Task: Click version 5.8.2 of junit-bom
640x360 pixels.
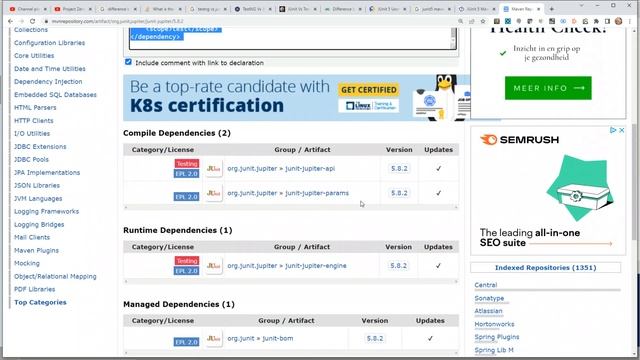Action: (x=375, y=338)
